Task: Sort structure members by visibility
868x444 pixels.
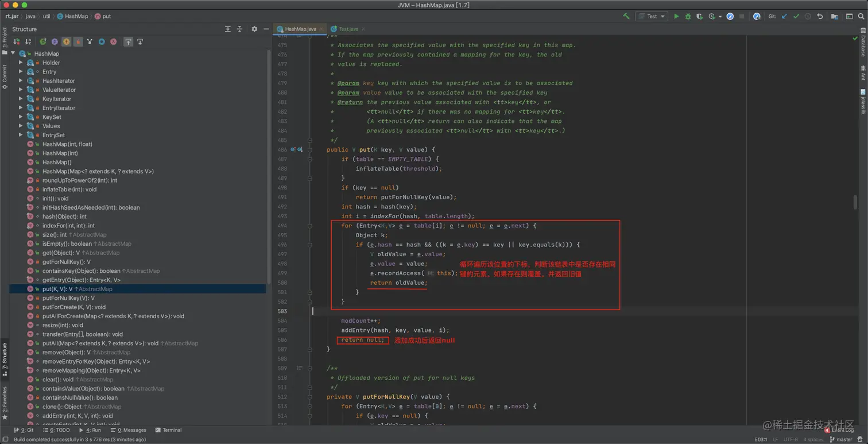Action: pyautogui.click(x=17, y=42)
